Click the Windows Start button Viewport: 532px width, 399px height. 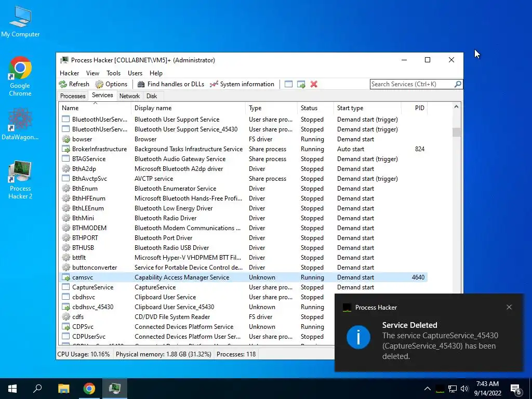(x=12, y=389)
